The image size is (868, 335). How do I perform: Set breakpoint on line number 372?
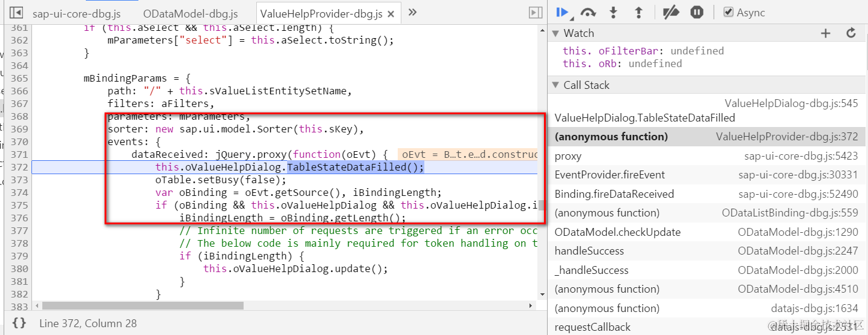(x=19, y=167)
